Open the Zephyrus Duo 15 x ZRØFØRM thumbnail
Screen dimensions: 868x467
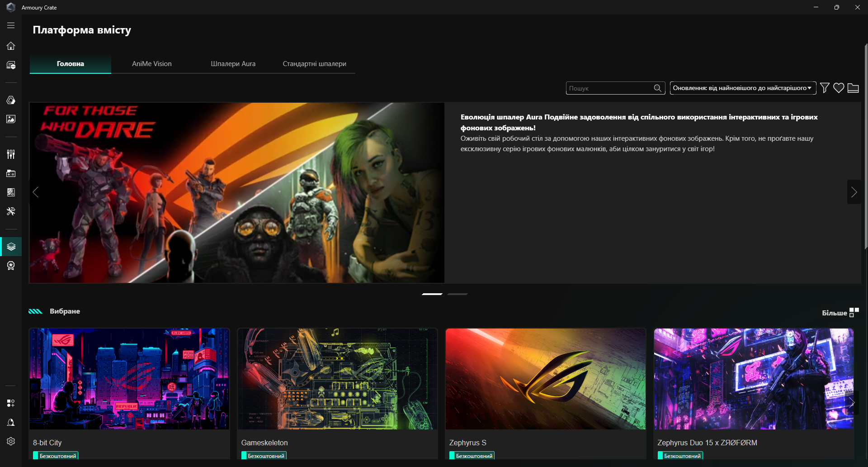click(754, 379)
